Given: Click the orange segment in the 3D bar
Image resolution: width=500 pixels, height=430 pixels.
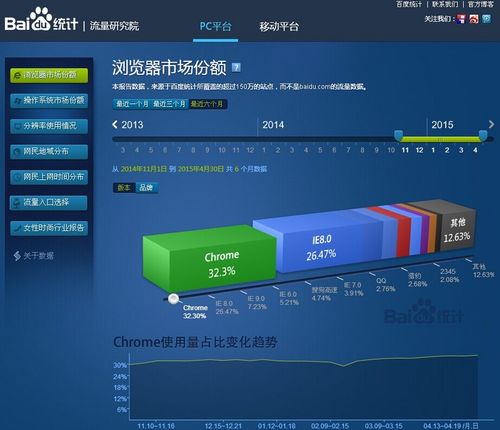Looking at the screenshot, I should click(x=432, y=233).
